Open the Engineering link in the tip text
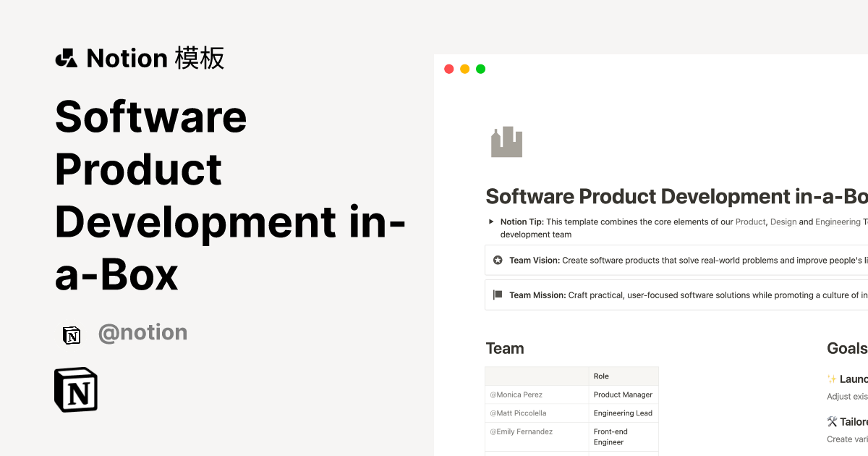The image size is (868, 456). 839,221
